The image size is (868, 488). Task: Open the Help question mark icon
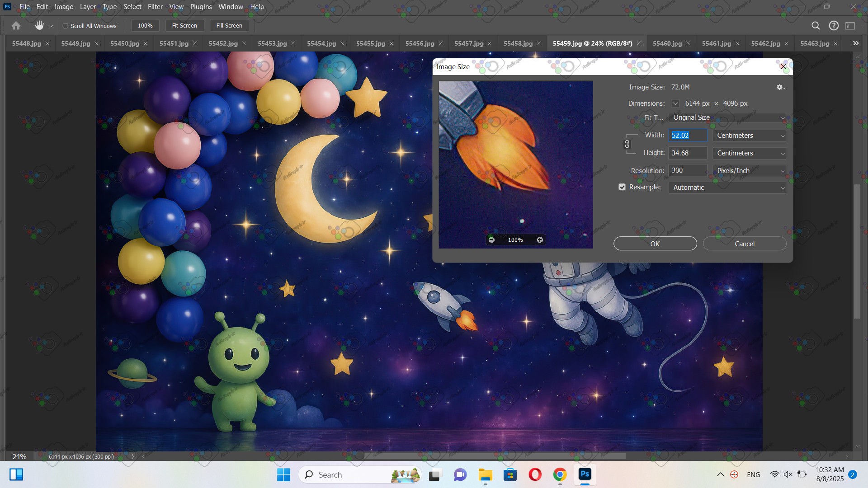coord(834,26)
